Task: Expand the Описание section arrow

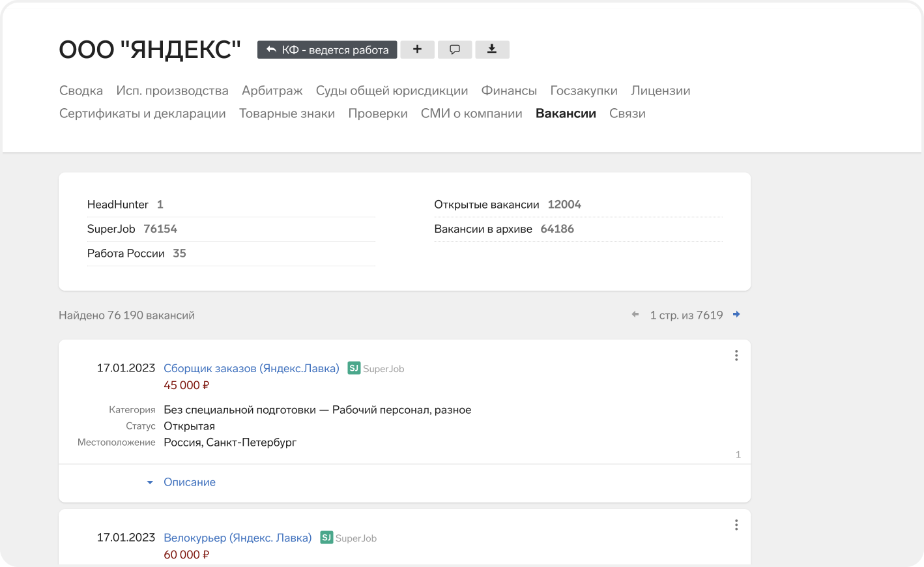Action: (150, 482)
